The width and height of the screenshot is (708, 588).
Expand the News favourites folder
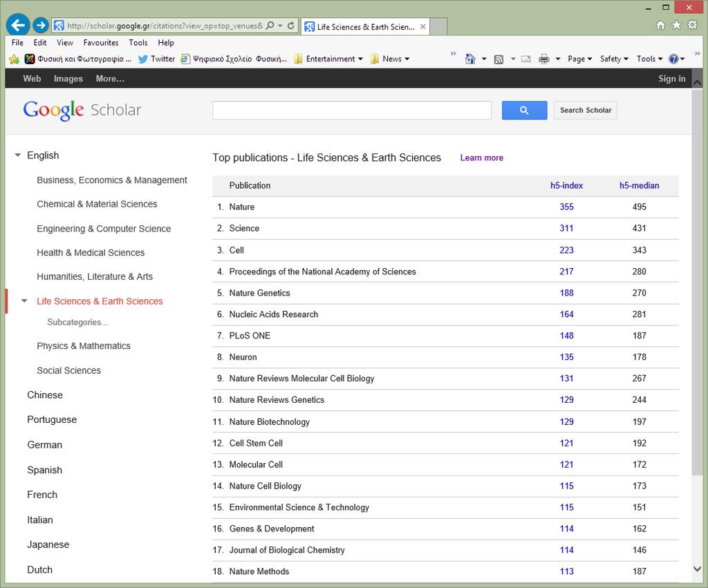coord(390,59)
